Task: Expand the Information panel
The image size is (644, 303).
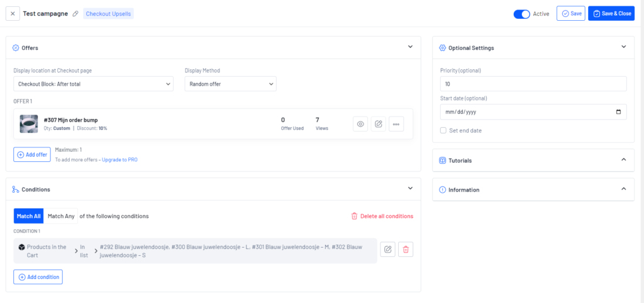Action: click(x=623, y=189)
